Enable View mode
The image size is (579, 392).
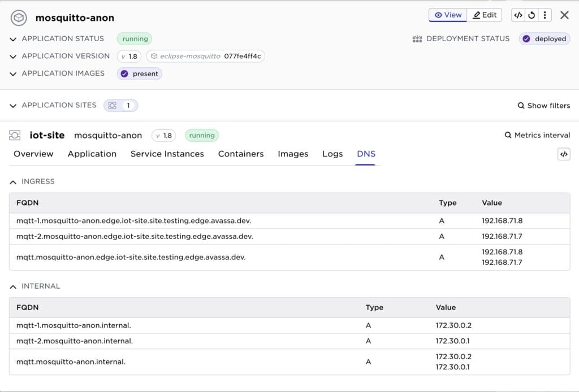coord(447,15)
